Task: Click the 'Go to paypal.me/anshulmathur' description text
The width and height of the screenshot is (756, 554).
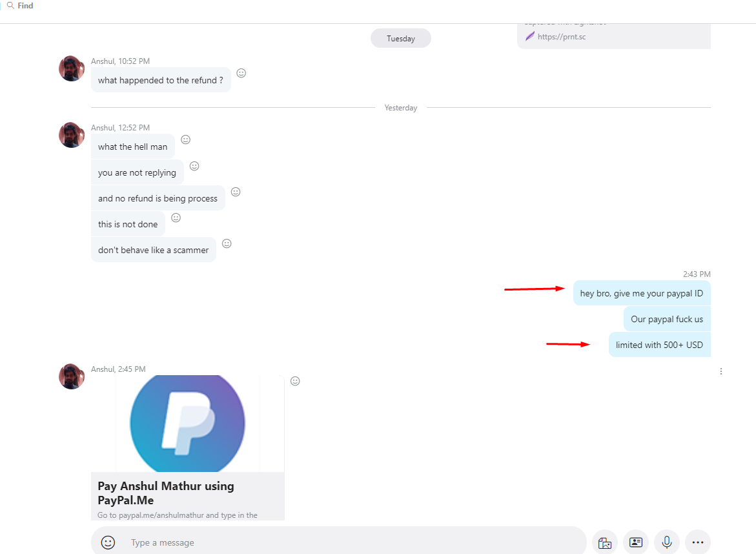Action: pyautogui.click(x=178, y=515)
